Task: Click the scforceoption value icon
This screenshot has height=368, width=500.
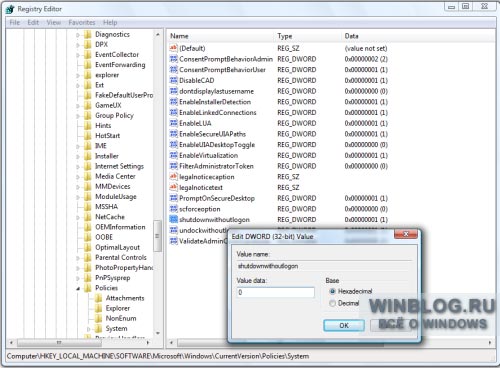Action: pos(173,209)
